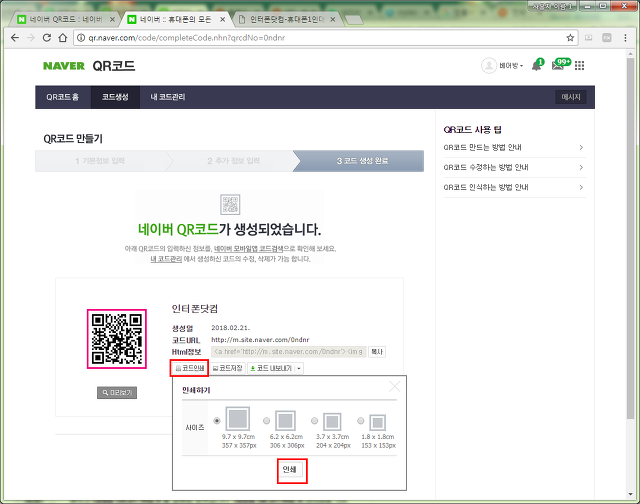640x504 pixels.
Task: Click the code URL http://m.site.naver.com/0ndnr
Action: pyautogui.click(x=260, y=340)
